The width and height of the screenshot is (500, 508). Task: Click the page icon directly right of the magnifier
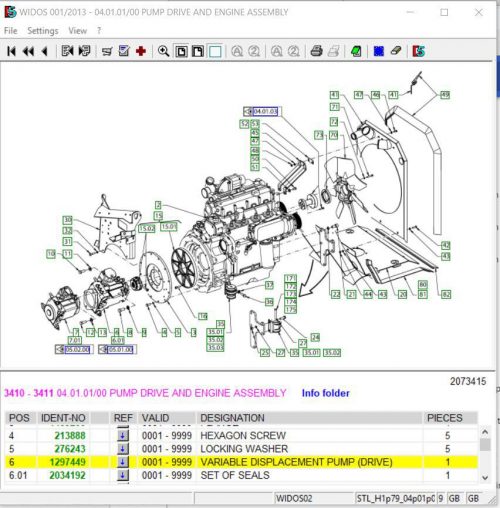181,52
